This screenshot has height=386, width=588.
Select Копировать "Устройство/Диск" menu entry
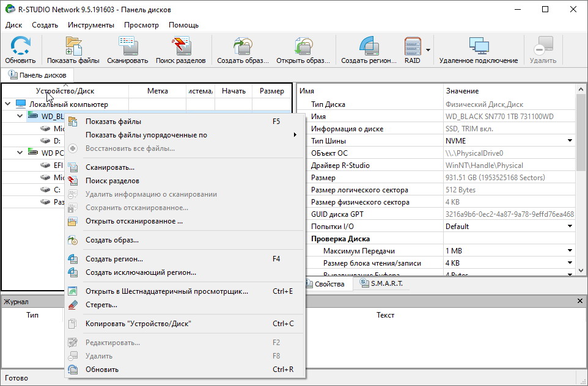point(185,324)
